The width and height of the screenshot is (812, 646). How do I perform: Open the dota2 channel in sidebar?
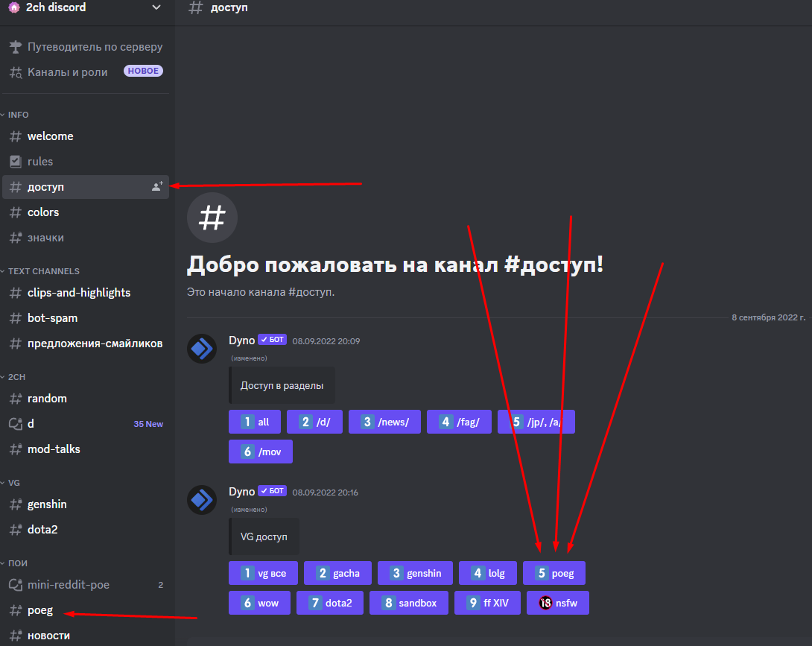coord(86,530)
